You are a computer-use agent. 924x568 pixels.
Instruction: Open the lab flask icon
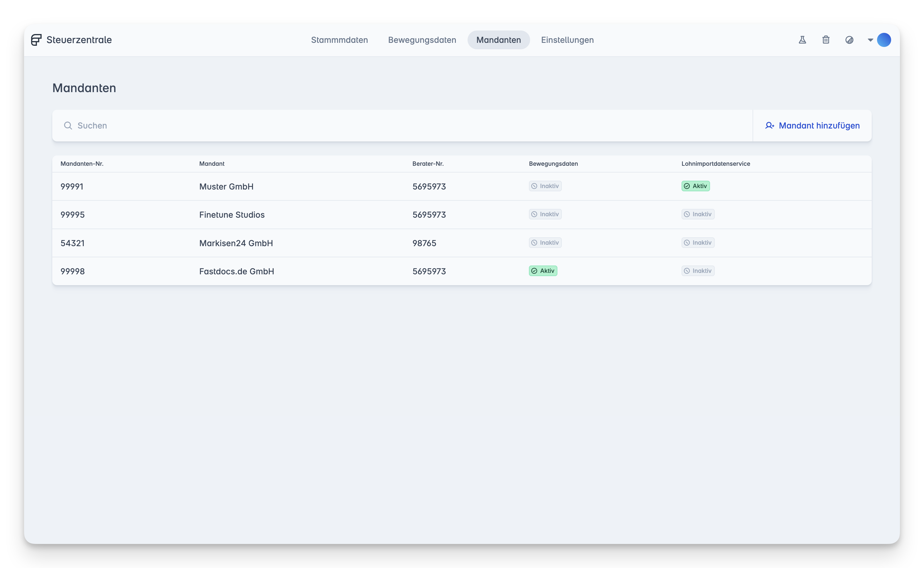(x=802, y=40)
